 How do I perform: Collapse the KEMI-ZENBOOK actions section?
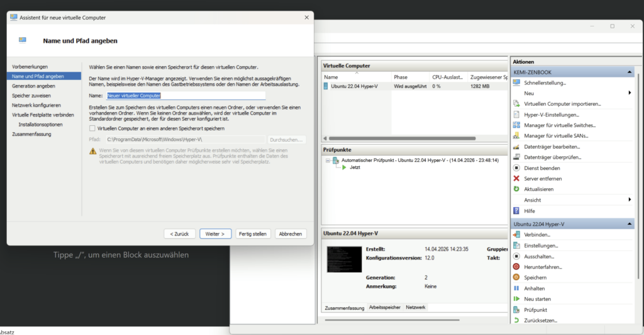coord(630,72)
